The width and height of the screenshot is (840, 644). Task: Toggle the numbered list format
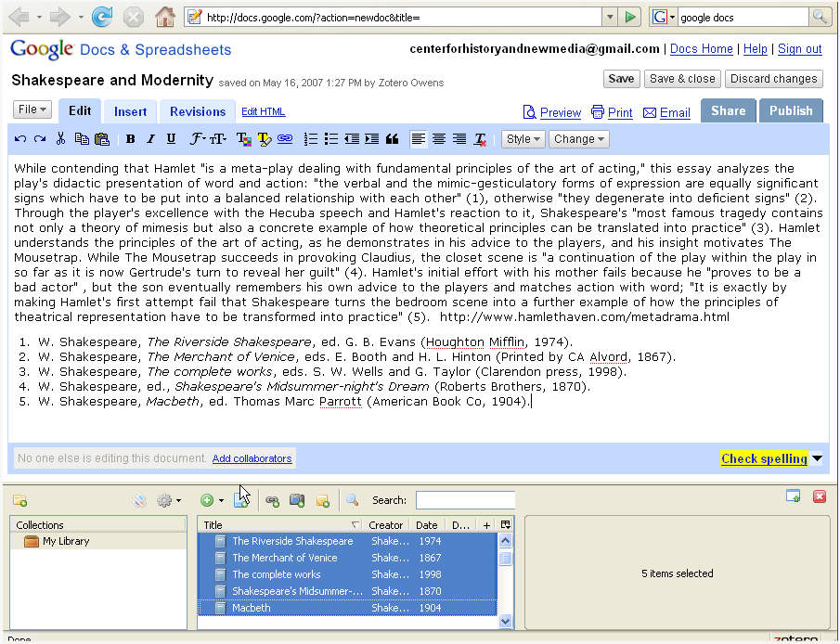tap(311, 139)
